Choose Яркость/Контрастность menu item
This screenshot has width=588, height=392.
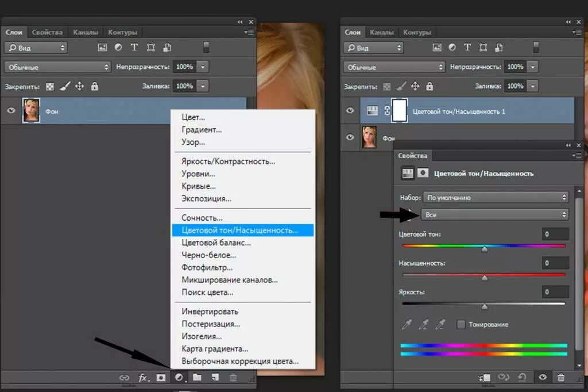click(x=243, y=162)
